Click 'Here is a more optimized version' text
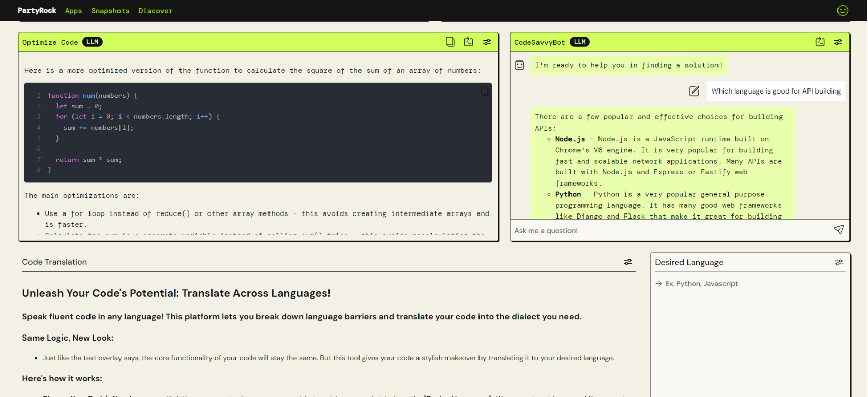The image size is (868, 397). point(253,71)
